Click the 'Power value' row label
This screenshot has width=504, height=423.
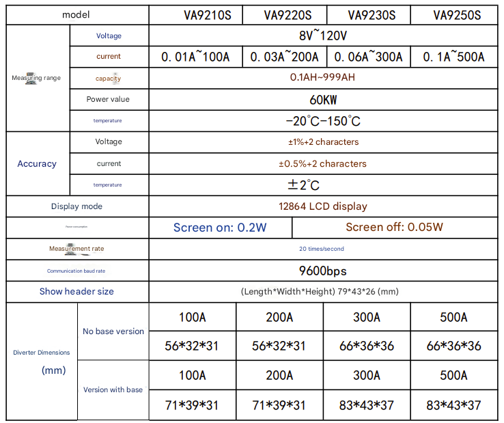pyautogui.click(x=108, y=99)
